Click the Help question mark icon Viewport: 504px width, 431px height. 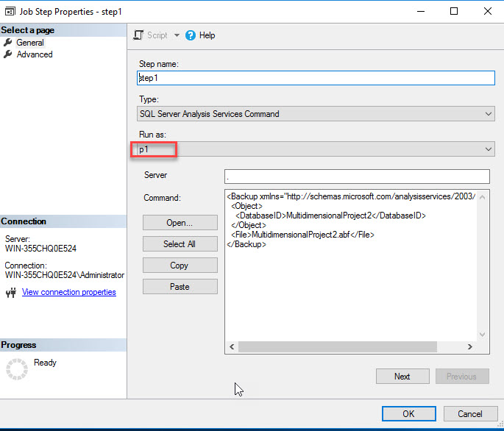tap(191, 35)
